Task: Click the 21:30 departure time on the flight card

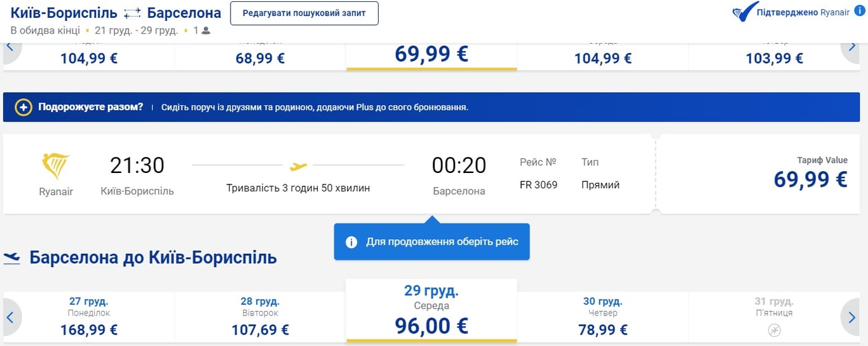Action: [137, 165]
